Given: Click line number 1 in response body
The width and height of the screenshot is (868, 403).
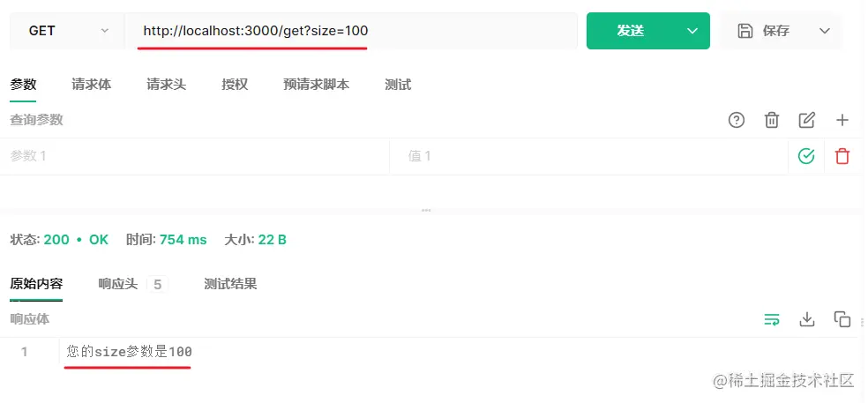Looking at the screenshot, I should [24, 352].
